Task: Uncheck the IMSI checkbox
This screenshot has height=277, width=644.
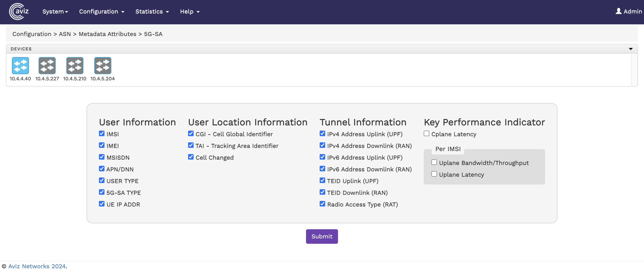Action: point(102,134)
